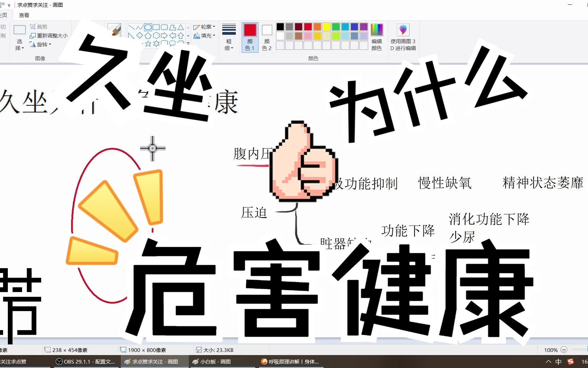Viewport: 588px width, 368px height.
Task: Open Edit colors (编辑颜色) dialog
Action: click(377, 37)
